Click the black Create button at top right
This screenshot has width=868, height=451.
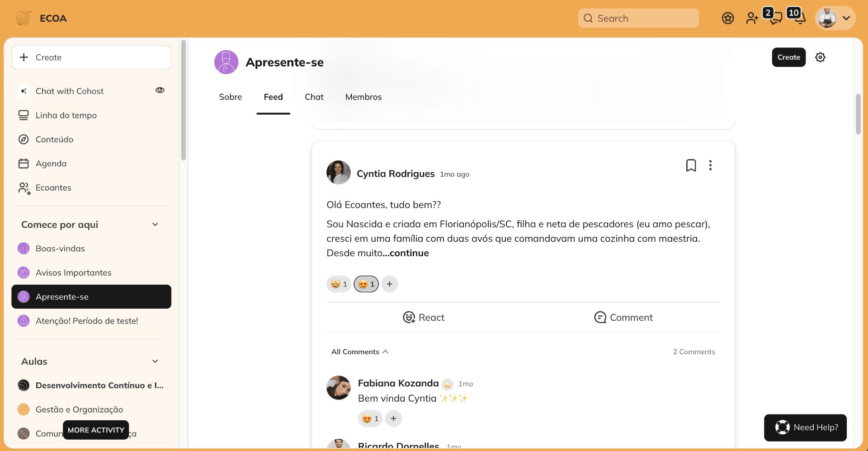789,57
